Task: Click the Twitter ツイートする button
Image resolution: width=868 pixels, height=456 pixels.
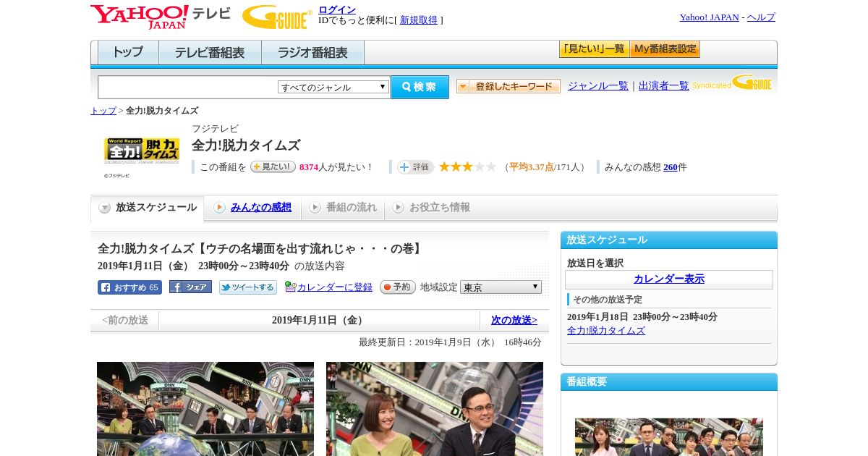Action: (248, 287)
